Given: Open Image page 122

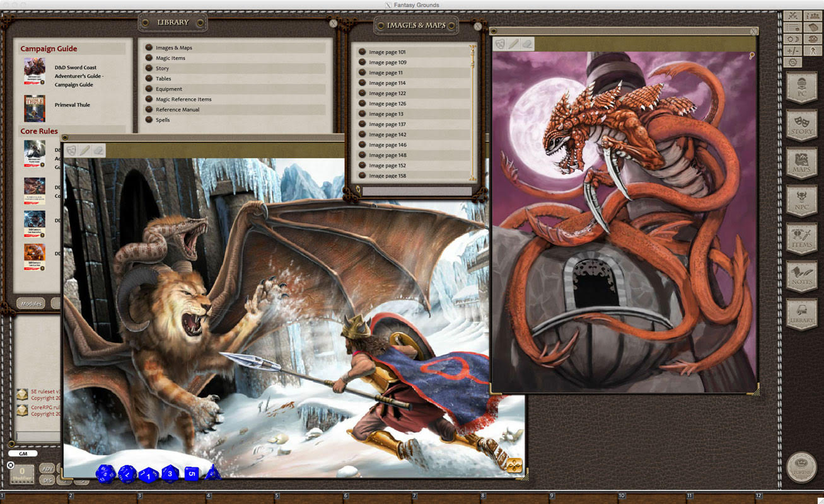Looking at the screenshot, I should [x=413, y=93].
